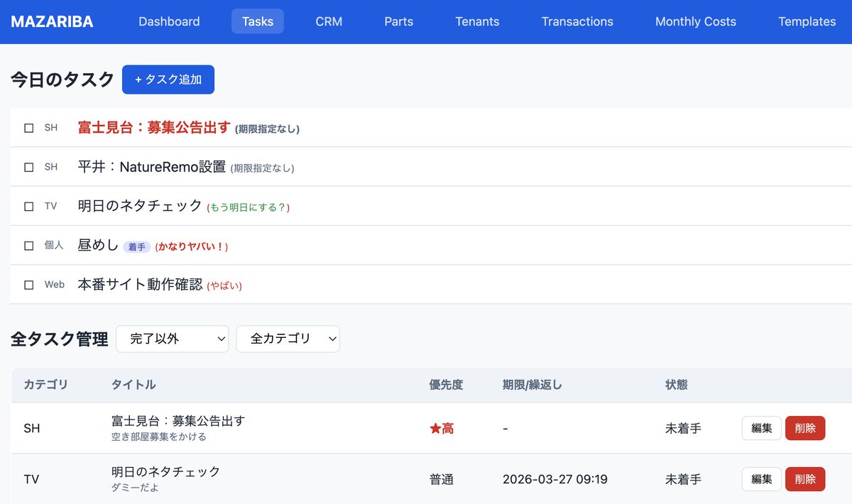This screenshot has width=852, height=504.
Task: Check the 本番サイト動作確認 checkbox
Action: point(28,284)
